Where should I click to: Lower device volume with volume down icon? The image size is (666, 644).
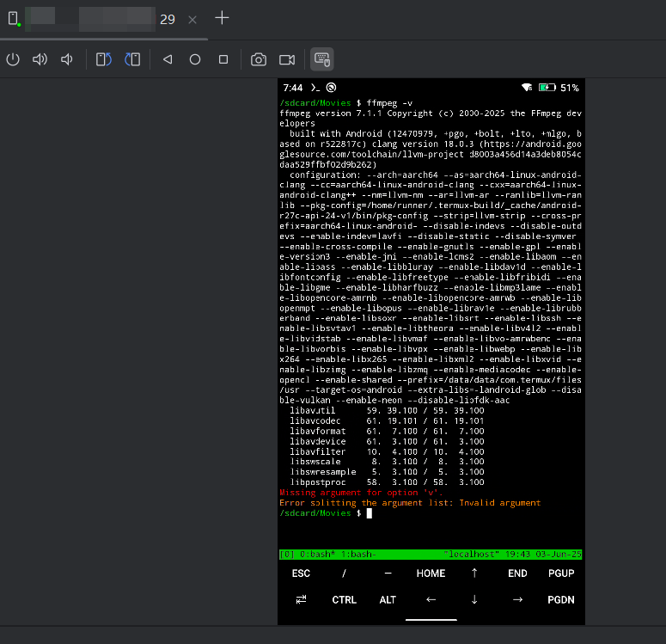pos(67,59)
